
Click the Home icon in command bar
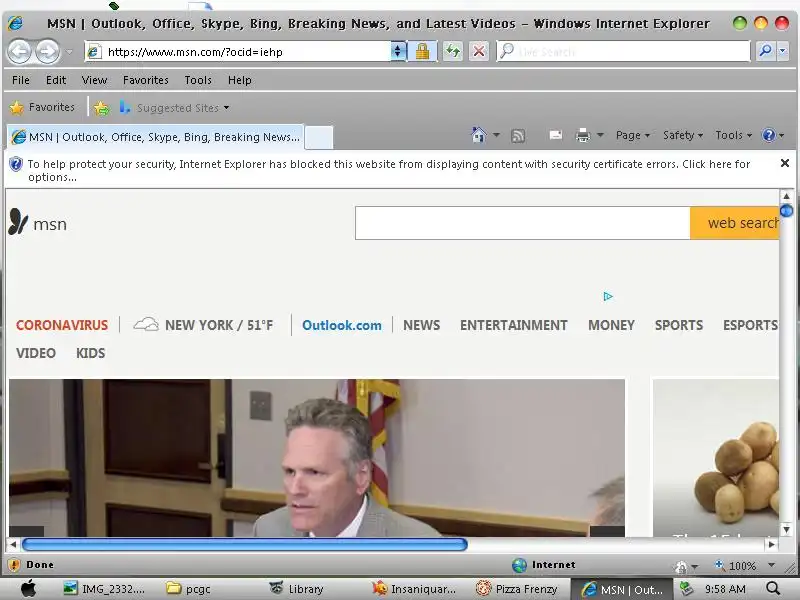(x=479, y=135)
